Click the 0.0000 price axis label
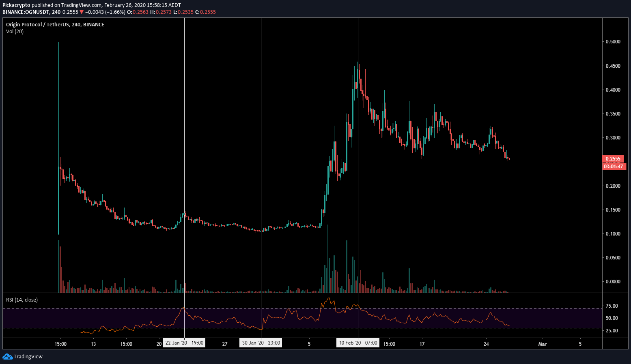631x364 pixels. pyautogui.click(x=613, y=282)
